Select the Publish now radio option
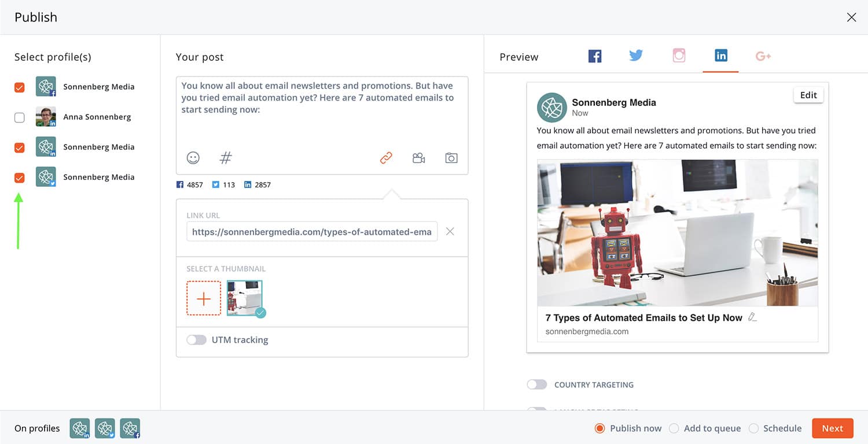868x444 pixels. click(599, 428)
